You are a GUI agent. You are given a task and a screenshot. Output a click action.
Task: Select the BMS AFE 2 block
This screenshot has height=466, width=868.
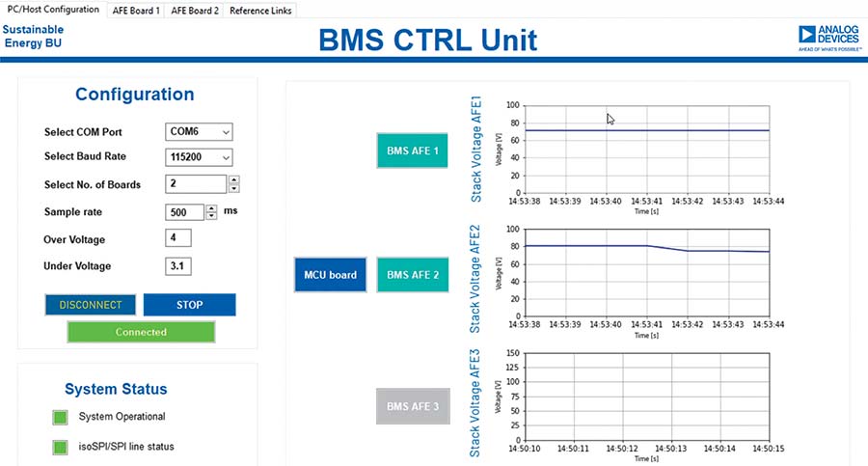point(413,275)
